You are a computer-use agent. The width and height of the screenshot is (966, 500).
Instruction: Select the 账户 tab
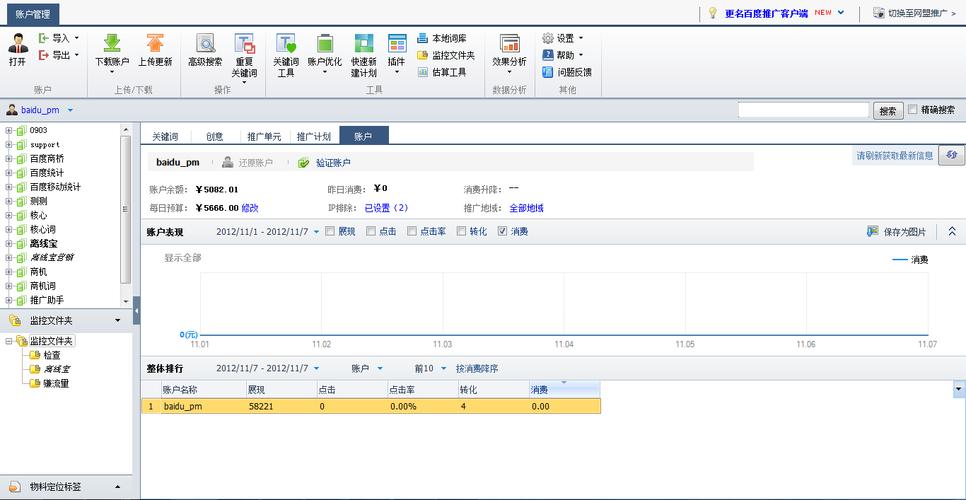click(364, 136)
